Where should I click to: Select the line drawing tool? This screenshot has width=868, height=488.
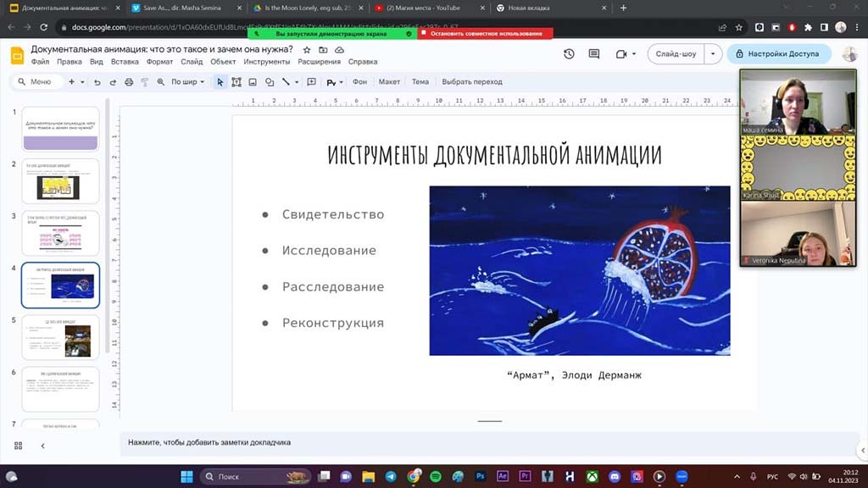point(286,82)
